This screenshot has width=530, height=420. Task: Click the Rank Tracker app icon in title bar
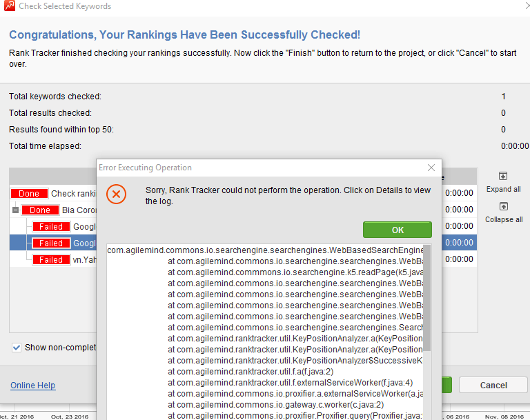(x=10, y=6)
